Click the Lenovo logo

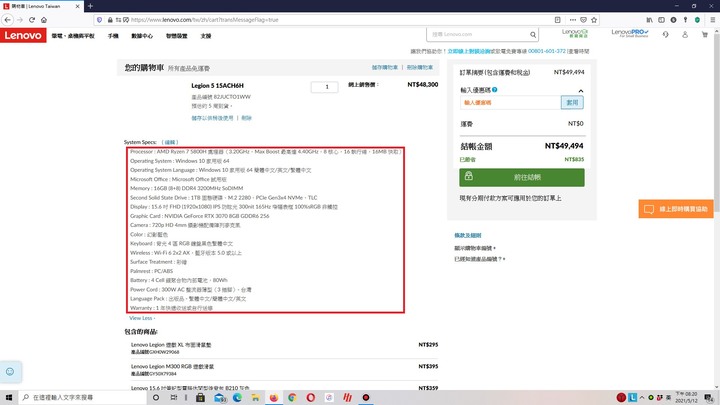click(x=23, y=35)
